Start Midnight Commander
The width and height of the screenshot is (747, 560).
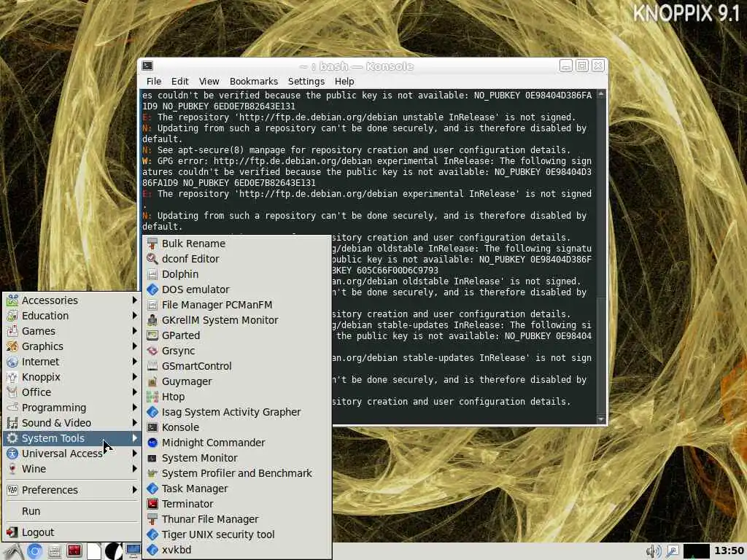click(237, 443)
